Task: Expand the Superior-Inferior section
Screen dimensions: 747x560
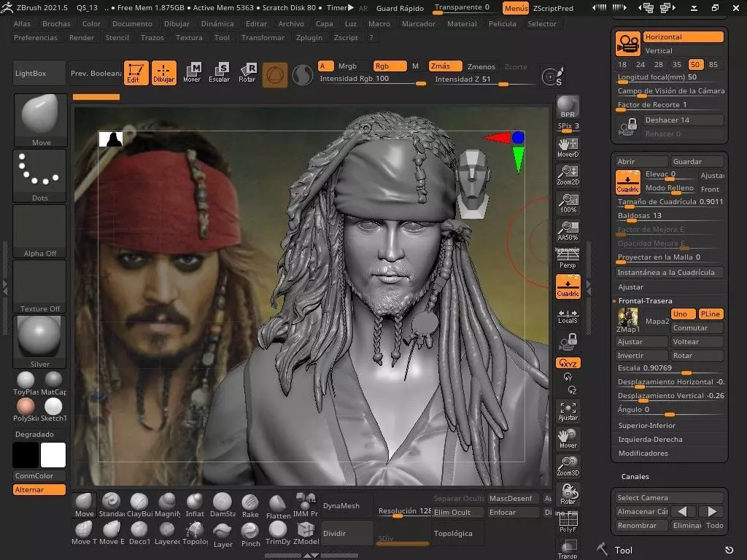Action: click(x=646, y=425)
